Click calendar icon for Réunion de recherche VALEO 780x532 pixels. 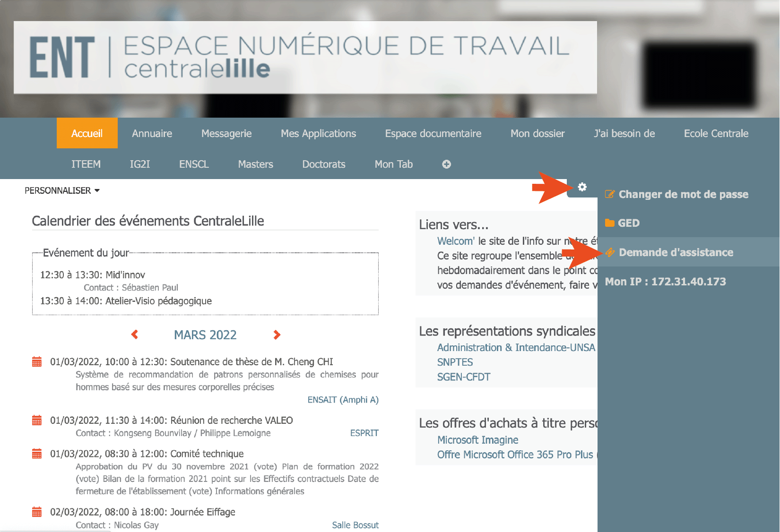[37, 420]
